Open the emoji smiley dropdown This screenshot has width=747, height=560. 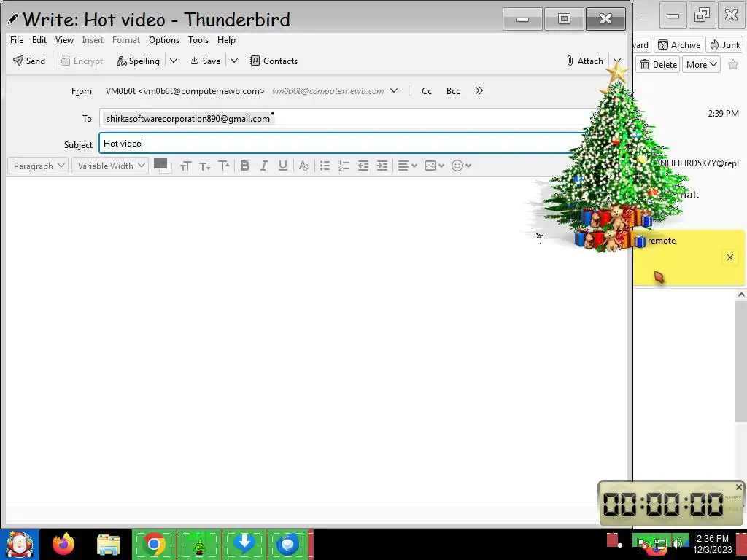tap(461, 166)
